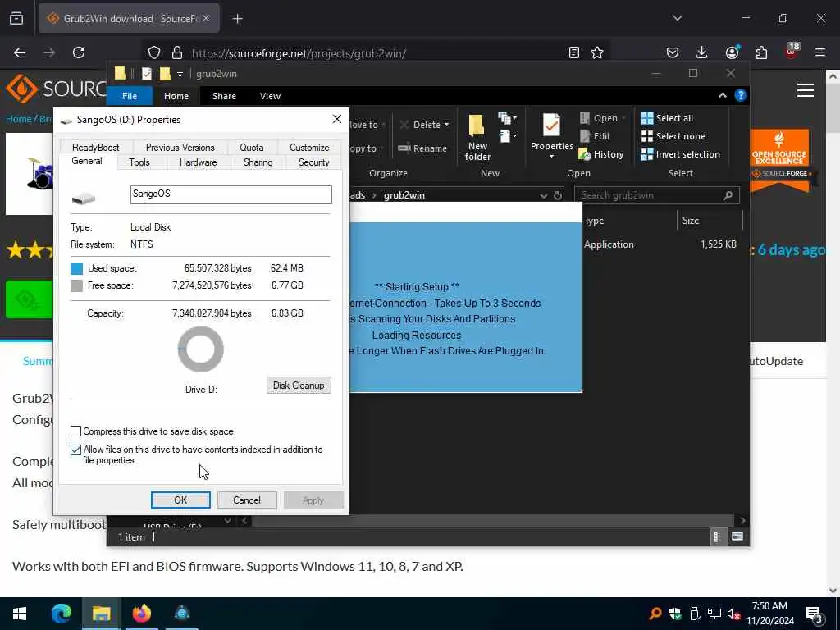
Task: Run Disk Cleanup for Drive D
Action: point(299,386)
